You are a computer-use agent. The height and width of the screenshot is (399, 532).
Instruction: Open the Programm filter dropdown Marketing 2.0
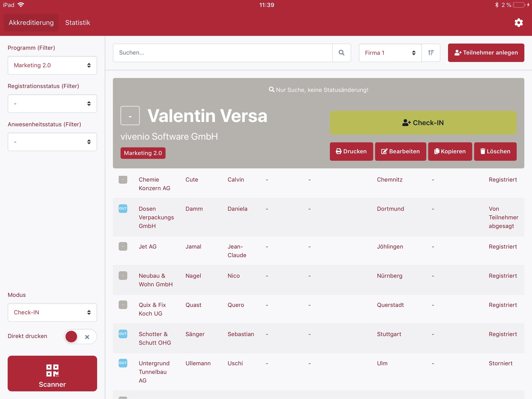coord(52,65)
